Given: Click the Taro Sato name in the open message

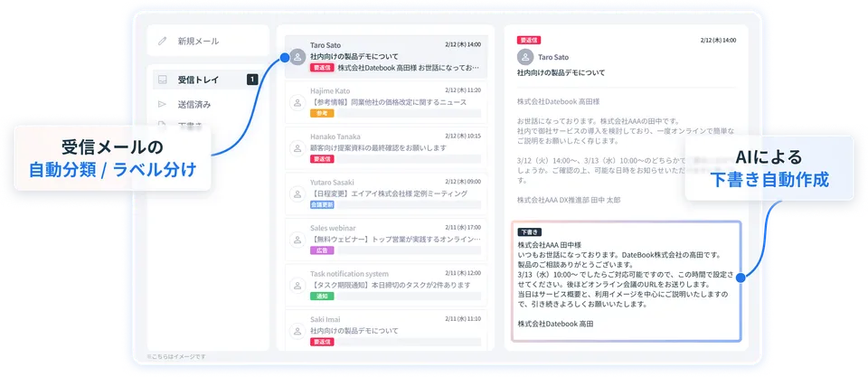Looking at the screenshot, I should click(553, 57).
